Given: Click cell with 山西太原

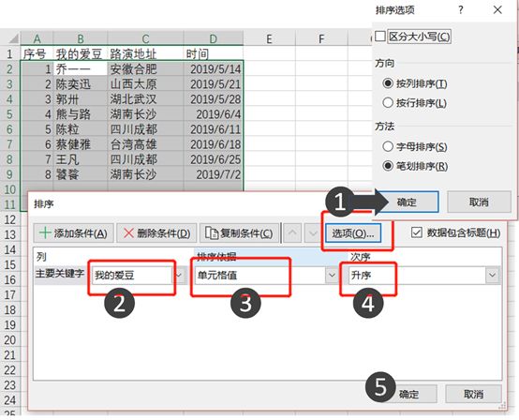Looking at the screenshot, I should 145,84.
